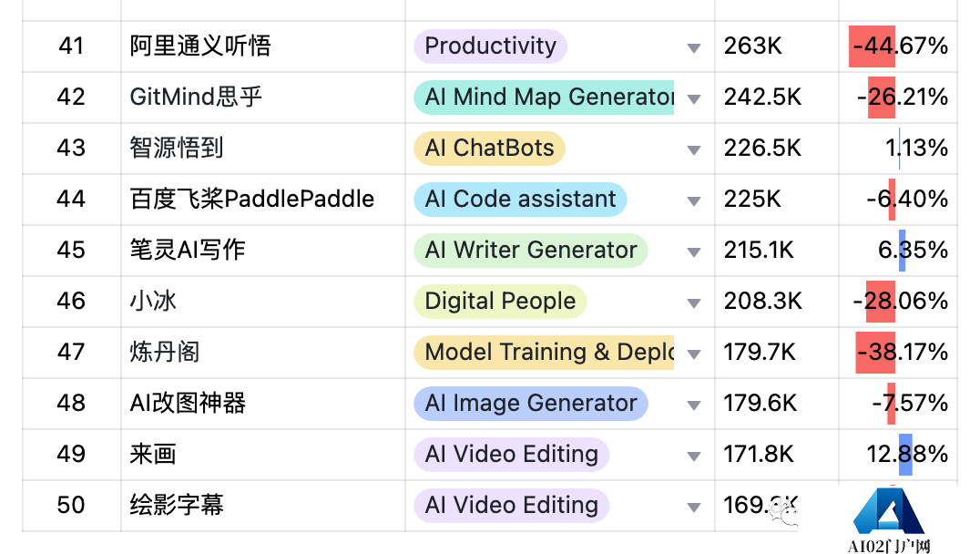Click the 百度飞桨PaddlePaddle cell
The image size is (980, 554).
(x=252, y=200)
